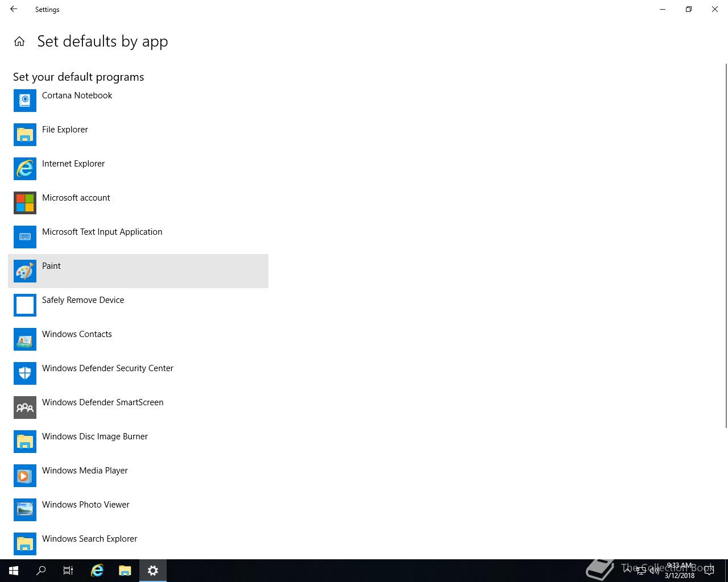Click the Safely Remove Device icon
The image size is (728, 582).
pyautogui.click(x=25, y=305)
